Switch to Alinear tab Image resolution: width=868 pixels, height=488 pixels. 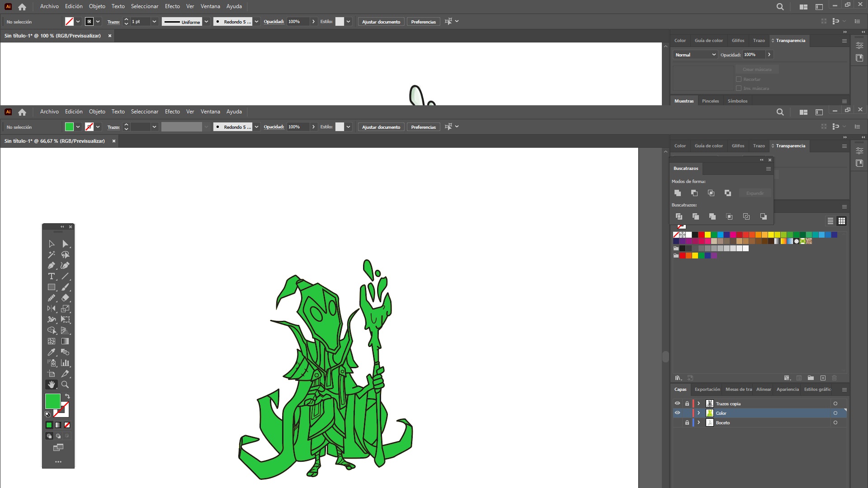pos(764,389)
